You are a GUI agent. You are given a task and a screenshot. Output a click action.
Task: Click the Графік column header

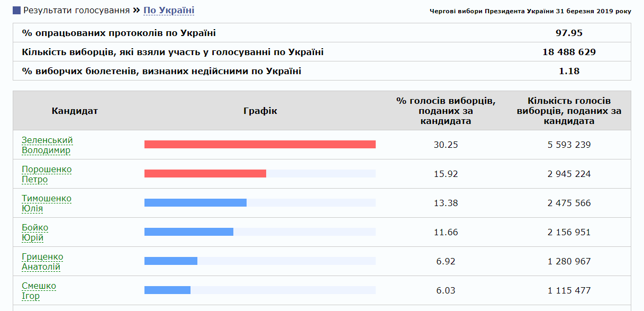260,111
